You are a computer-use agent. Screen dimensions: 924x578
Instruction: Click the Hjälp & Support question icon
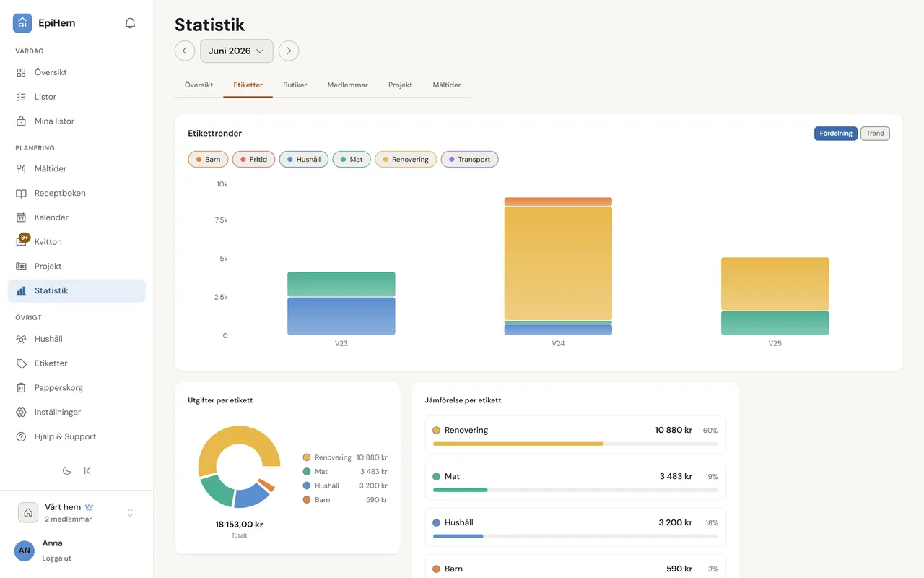22,437
